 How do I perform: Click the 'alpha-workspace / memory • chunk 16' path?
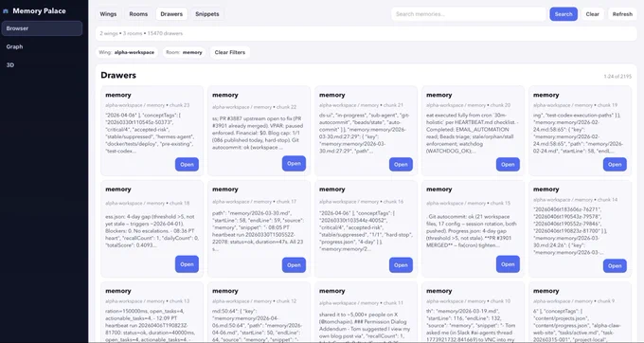coord(361,202)
